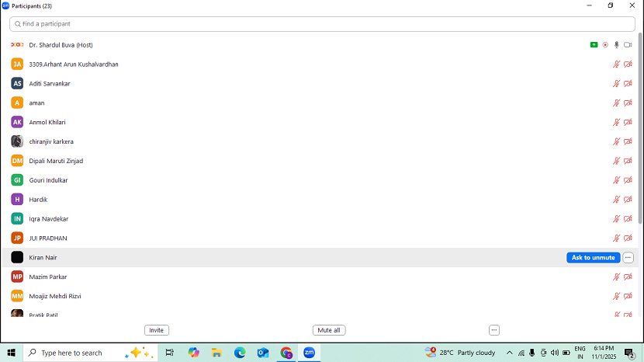The width and height of the screenshot is (644, 362).
Task: Click Aditi Sarvankar's muted microphone icon
Action: pos(617,84)
